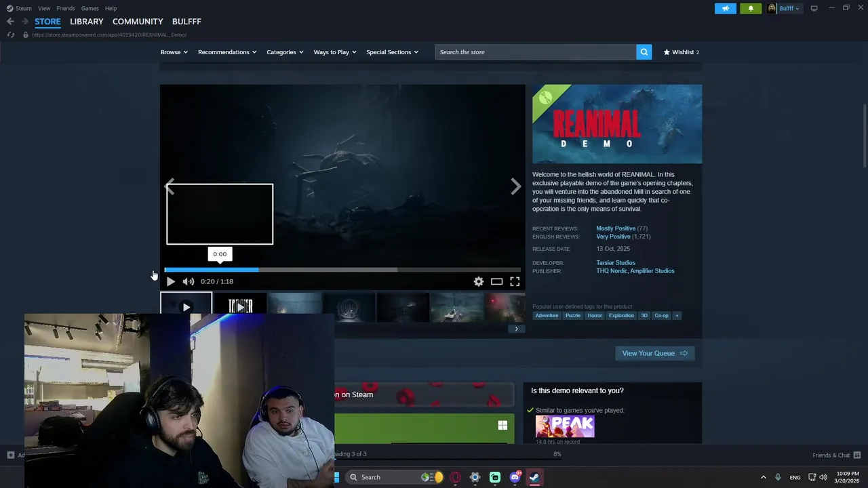Open the Help menu
868x488 pixels.
[111, 8]
